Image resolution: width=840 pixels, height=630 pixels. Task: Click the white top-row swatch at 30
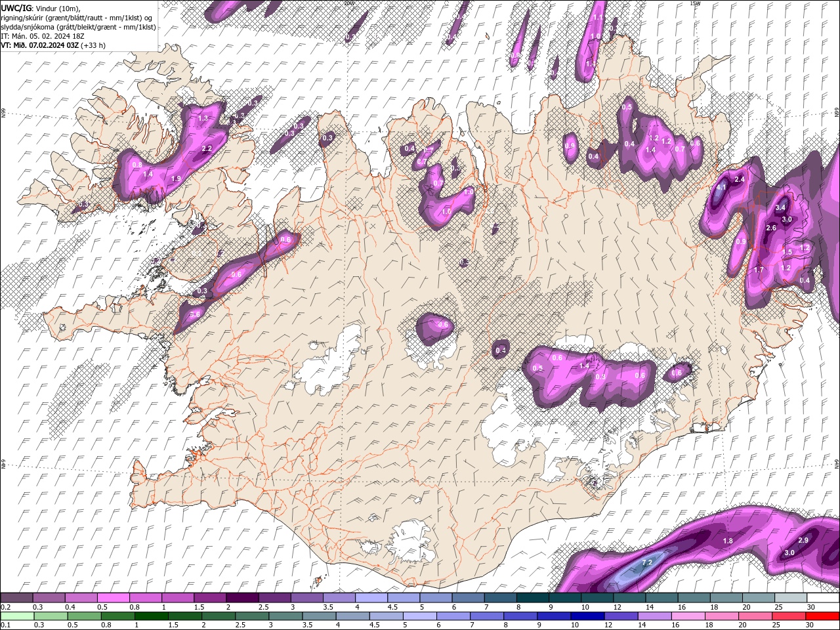[x=823, y=598]
